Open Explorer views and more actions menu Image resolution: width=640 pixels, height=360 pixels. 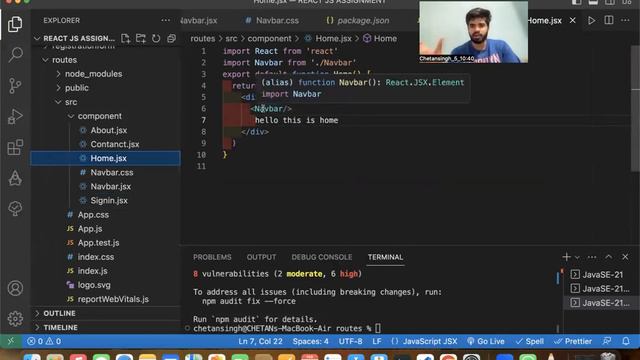coord(165,20)
